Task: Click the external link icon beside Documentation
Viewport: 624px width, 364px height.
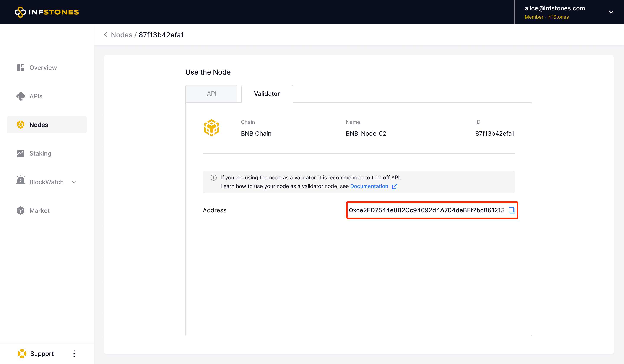Action: click(395, 186)
